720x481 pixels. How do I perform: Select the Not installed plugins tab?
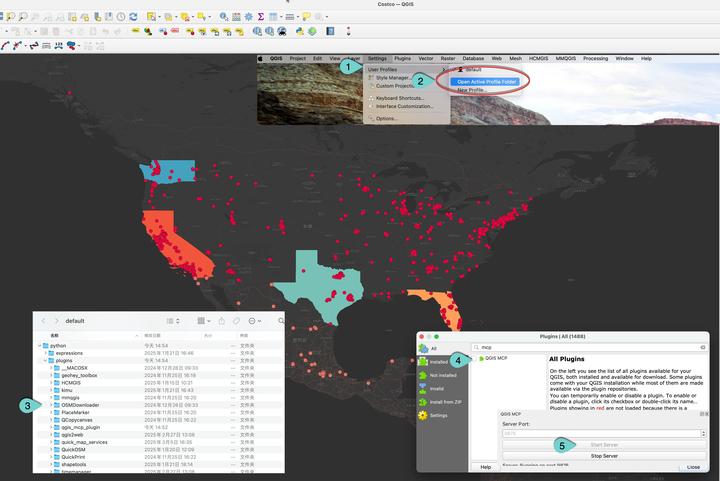coord(438,375)
